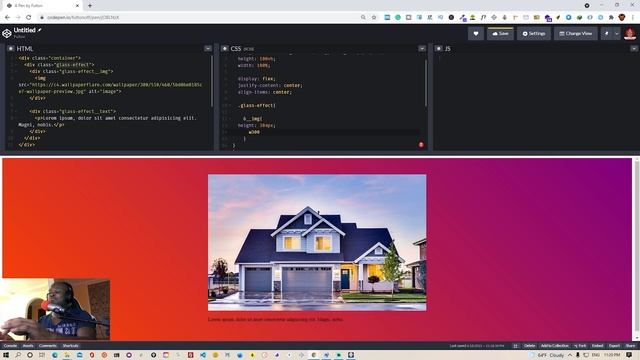Go back in the browser
The width and height of the screenshot is (640, 360).
7,18
